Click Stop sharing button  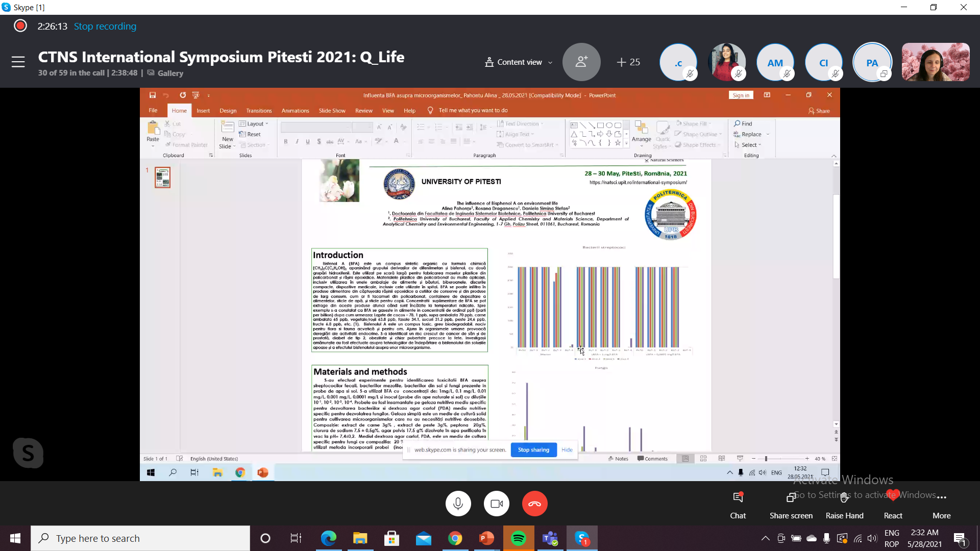pos(533,449)
